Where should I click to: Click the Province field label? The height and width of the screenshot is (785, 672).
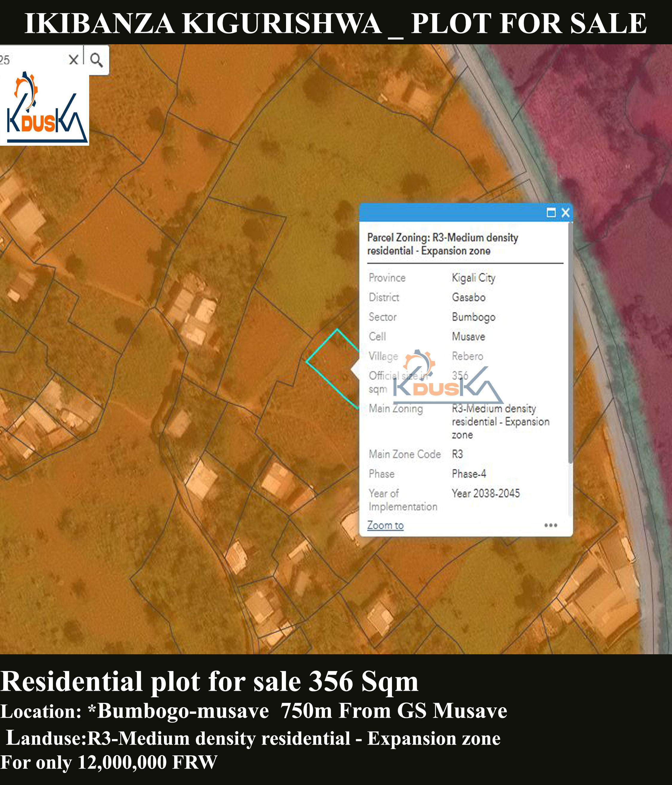click(387, 278)
